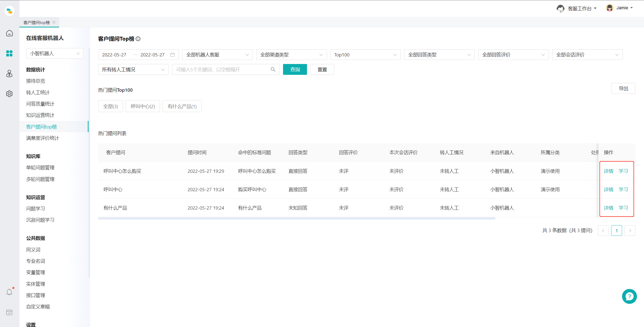Click the 导出 export button
The width and height of the screenshot is (644, 327).
tap(623, 88)
